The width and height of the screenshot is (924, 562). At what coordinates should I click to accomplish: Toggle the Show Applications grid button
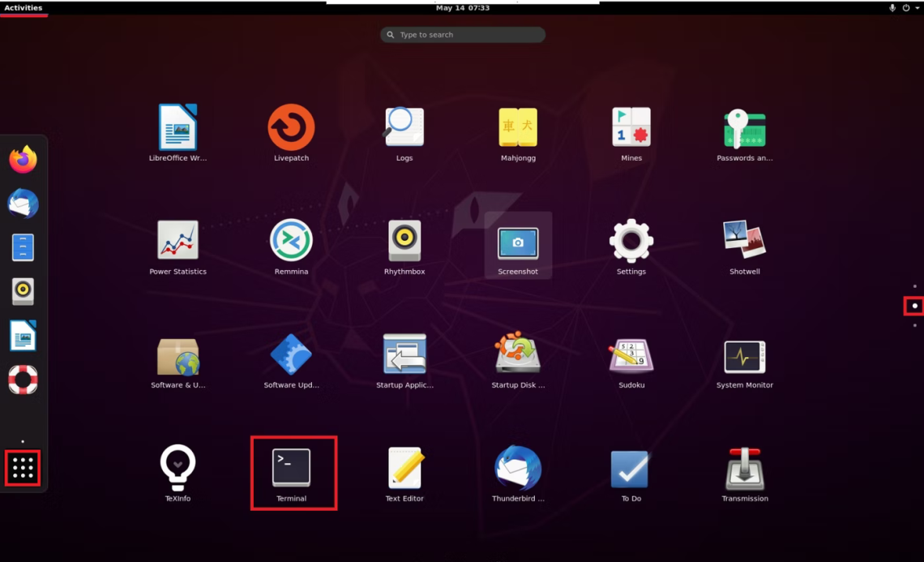[x=23, y=468]
